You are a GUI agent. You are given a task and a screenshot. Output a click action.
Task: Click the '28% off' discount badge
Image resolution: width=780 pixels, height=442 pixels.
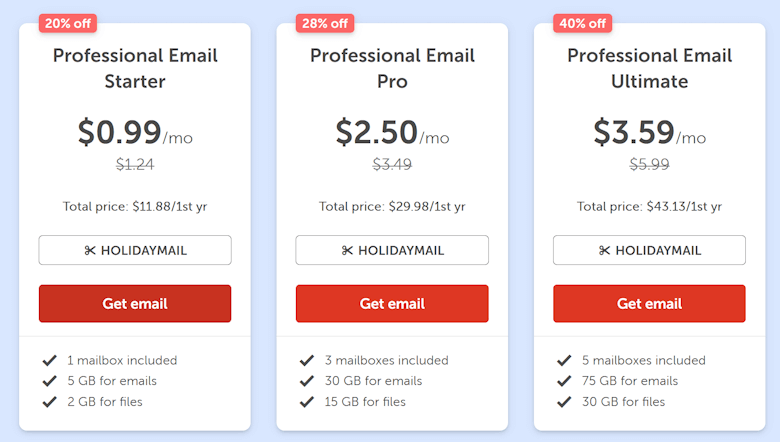click(x=325, y=23)
